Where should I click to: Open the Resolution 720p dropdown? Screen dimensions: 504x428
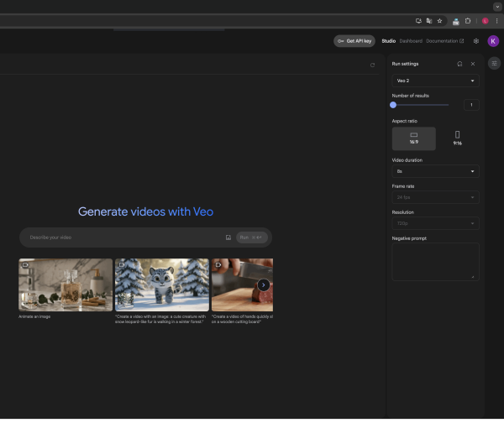coord(435,223)
